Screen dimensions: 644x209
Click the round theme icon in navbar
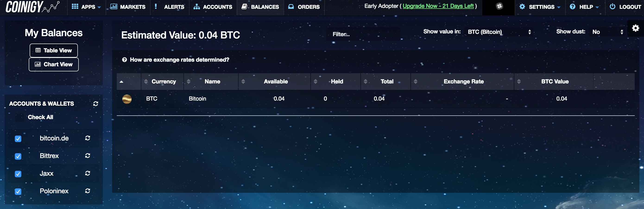(x=499, y=6)
